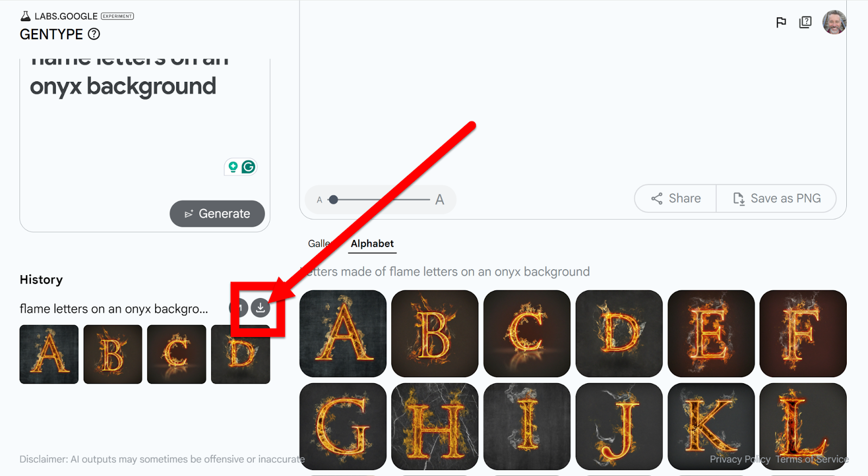Click the flag feedback icon
This screenshot has width=868, height=476.
click(x=781, y=22)
